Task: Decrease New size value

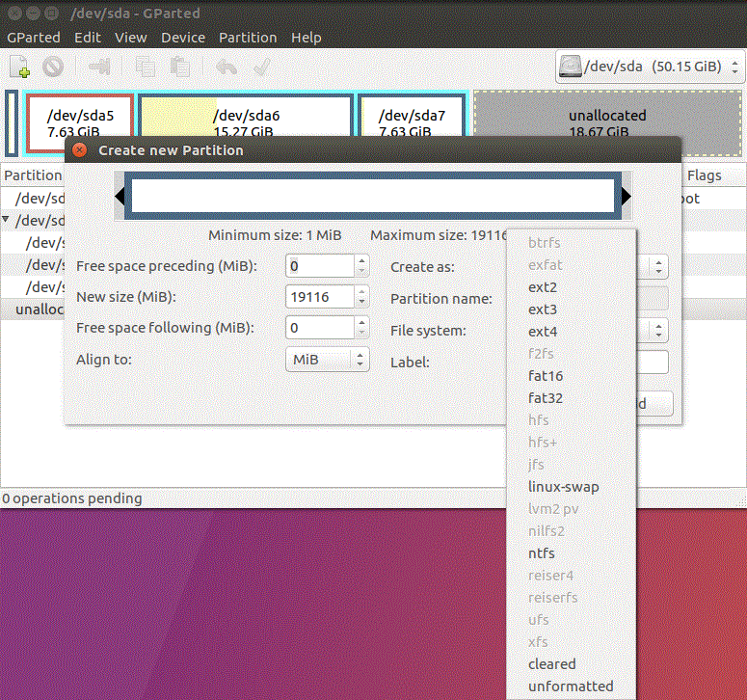Action: pos(361,302)
